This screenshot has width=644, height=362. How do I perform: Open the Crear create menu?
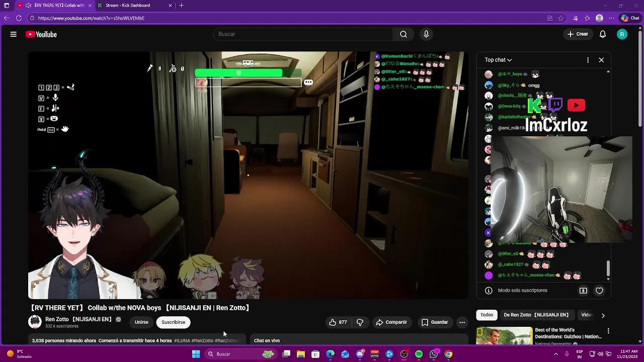click(x=578, y=34)
